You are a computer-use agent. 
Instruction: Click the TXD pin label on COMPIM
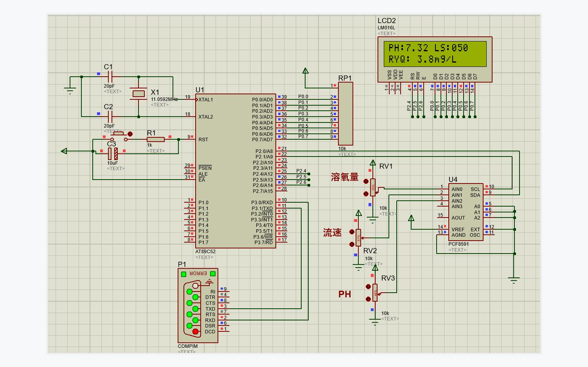[x=210, y=309]
